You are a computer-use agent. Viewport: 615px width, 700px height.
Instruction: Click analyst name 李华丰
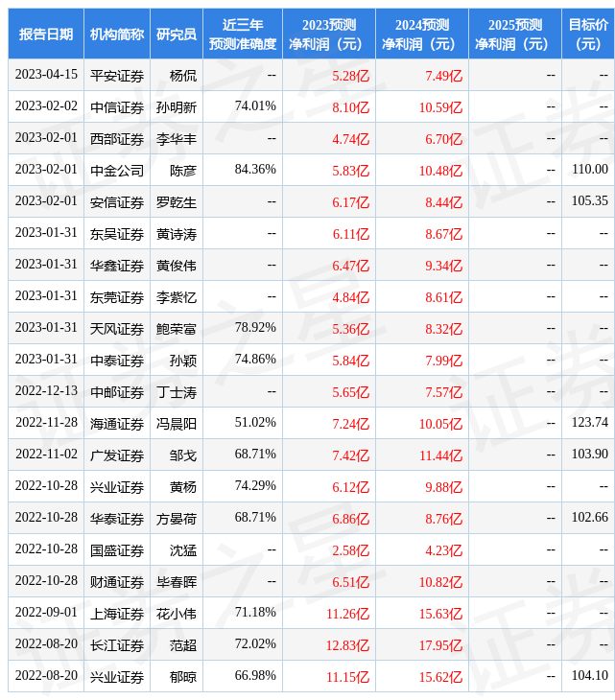(x=177, y=139)
